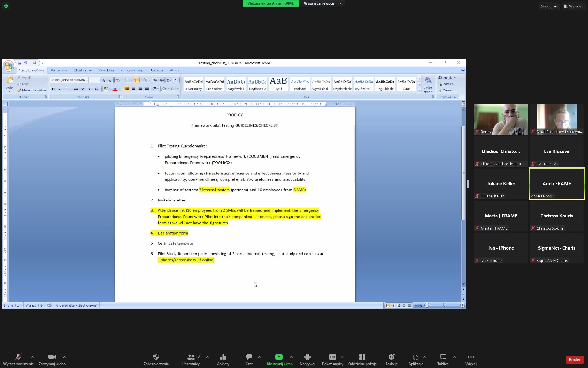Click the red Koniec button
This screenshot has height=368, width=588.
tap(574, 359)
